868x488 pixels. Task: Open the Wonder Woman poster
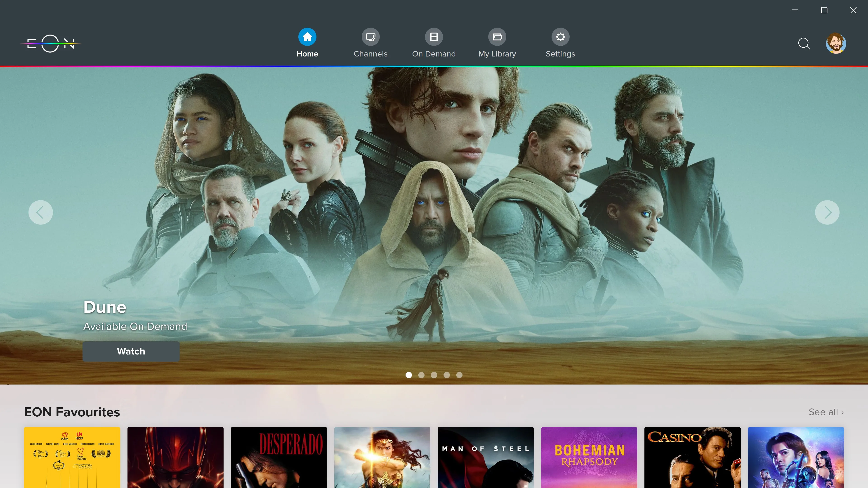382,457
